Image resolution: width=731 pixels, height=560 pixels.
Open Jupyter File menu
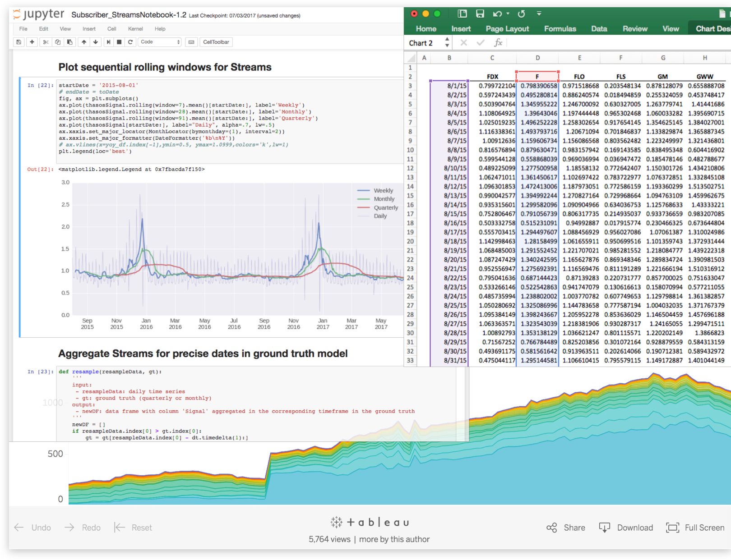(x=23, y=29)
